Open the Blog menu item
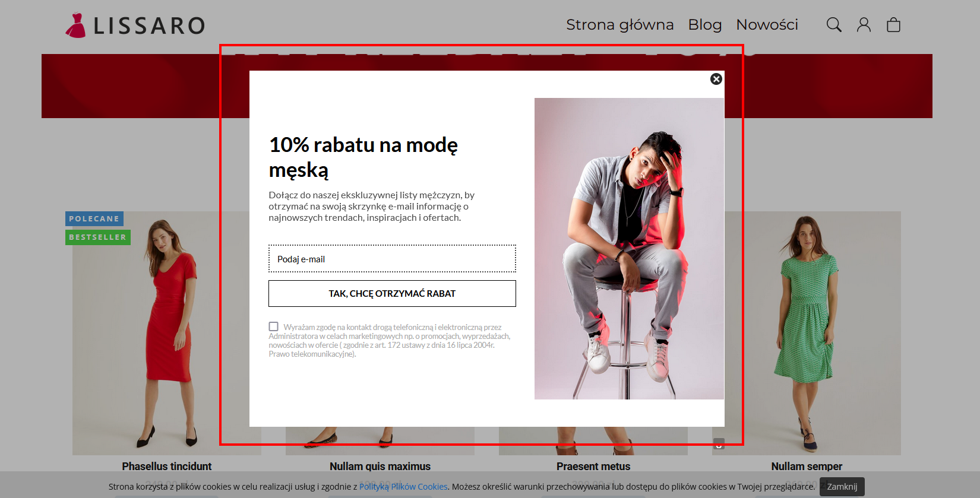The height and width of the screenshot is (498, 980). click(704, 25)
